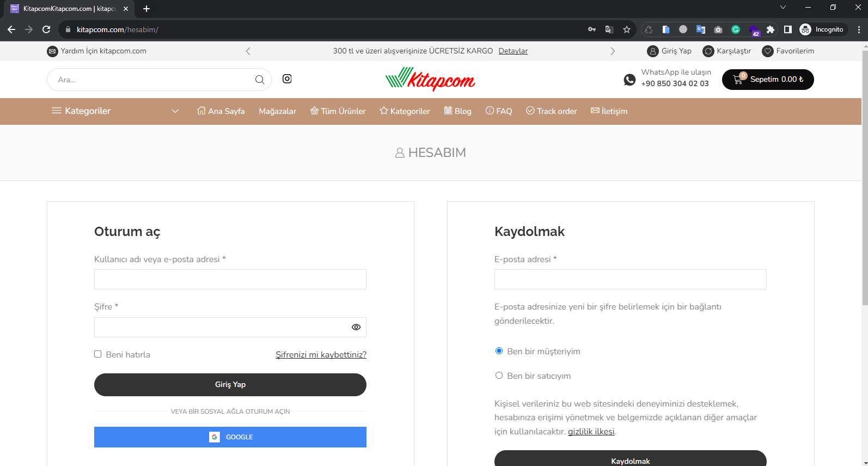This screenshot has height=466, width=868.
Task: Open the gizlilik ilkesi privacy link
Action: (x=591, y=432)
